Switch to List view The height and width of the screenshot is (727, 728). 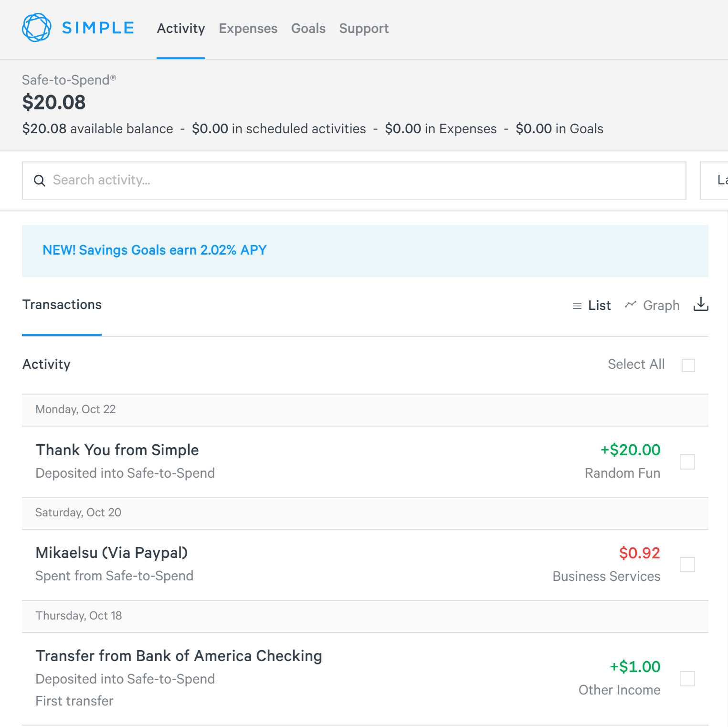click(x=591, y=306)
